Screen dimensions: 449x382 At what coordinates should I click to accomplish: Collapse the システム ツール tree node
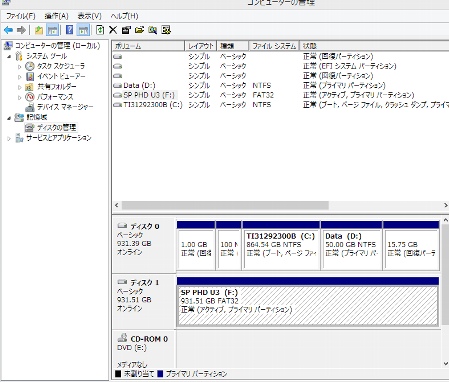click(x=9, y=56)
